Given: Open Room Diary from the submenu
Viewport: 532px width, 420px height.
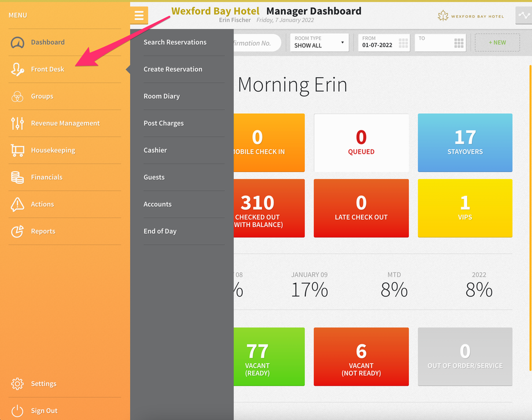Looking at the screenshot, I should pos(184,96).
